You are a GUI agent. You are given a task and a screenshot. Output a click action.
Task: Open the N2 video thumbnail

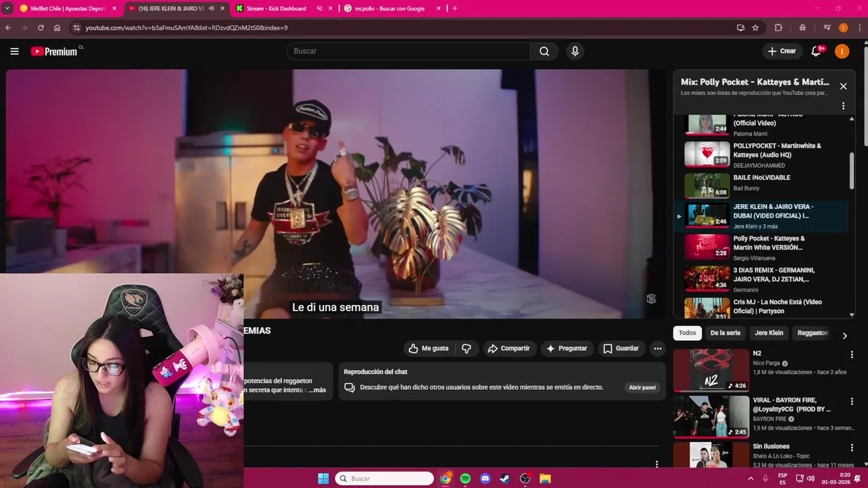tap(711, 370)
